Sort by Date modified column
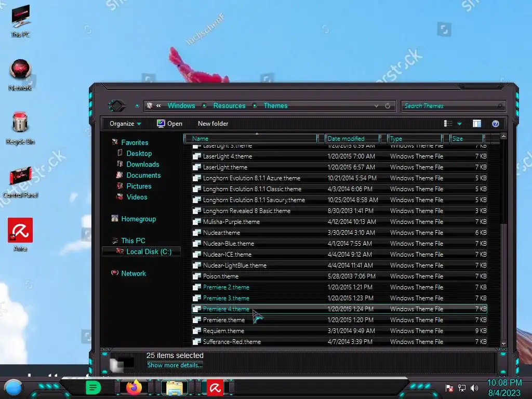 [x=352, y=138]
